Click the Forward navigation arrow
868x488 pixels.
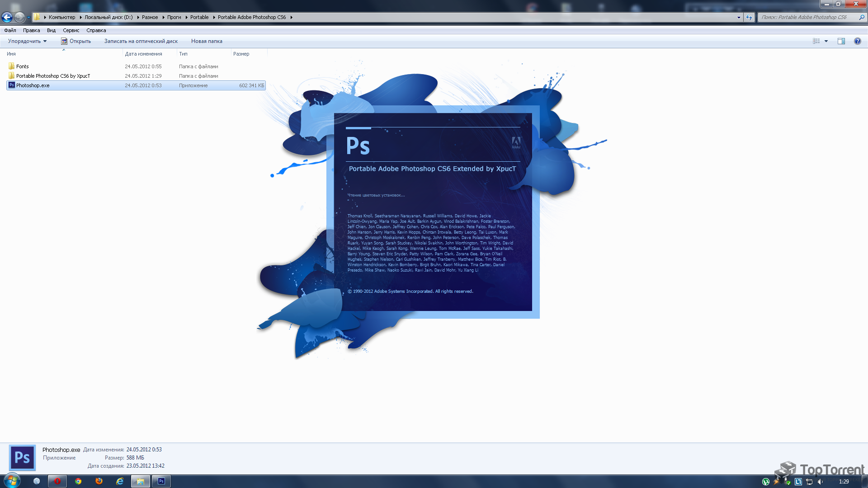pyautogui.click(x=19, y=17)
